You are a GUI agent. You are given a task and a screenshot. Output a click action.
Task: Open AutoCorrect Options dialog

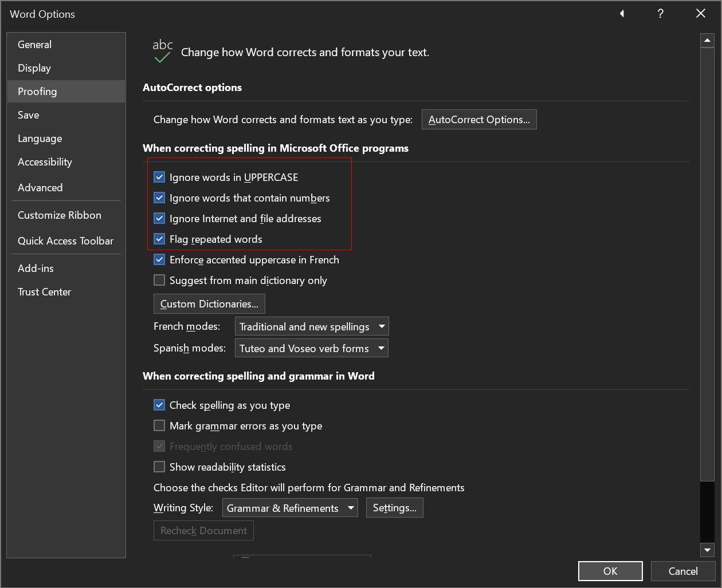pos(479,120)
